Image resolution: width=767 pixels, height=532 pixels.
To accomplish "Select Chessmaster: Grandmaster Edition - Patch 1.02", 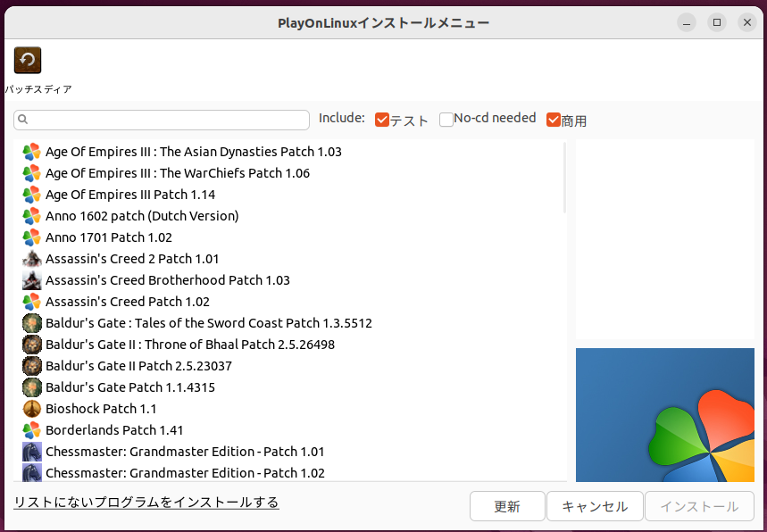I will tap(185, 473).
